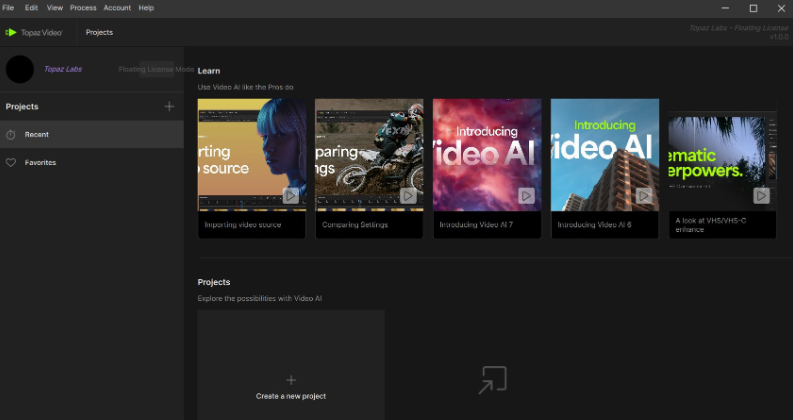Image resolution: width=793 pixels, height=420 pixels.
Task: Click play icon on VHS enhance video
Action: 761,196
